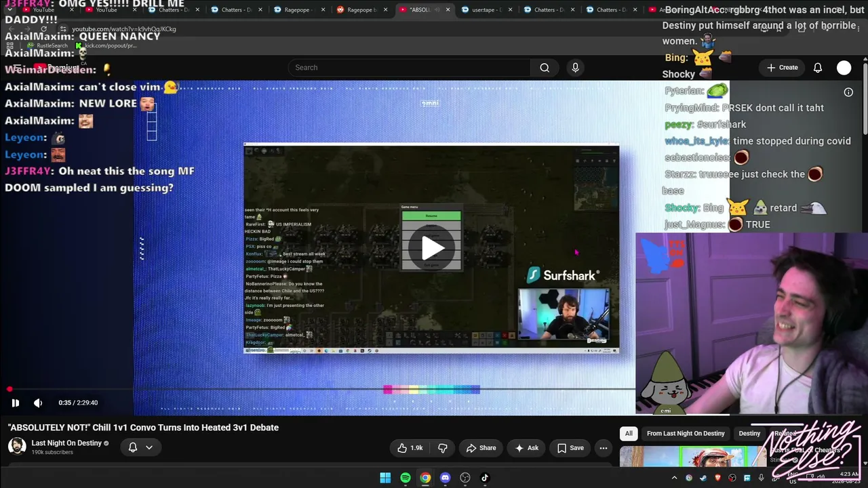View site information icon in the address bar
868x488 pixels.
pos(64,29)
